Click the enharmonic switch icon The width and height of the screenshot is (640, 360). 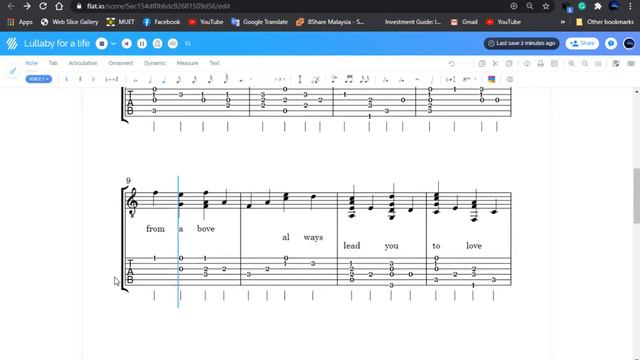click(111, 79)
